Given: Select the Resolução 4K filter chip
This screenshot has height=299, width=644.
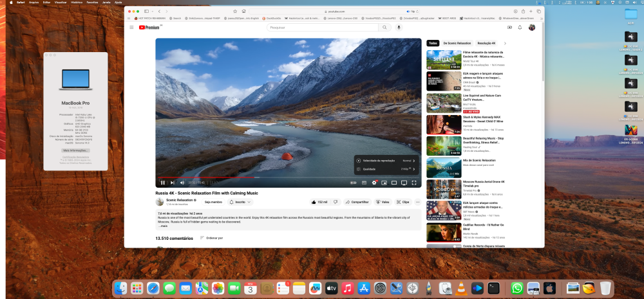Looking at the screenshot, I should [x=486, y=43].
